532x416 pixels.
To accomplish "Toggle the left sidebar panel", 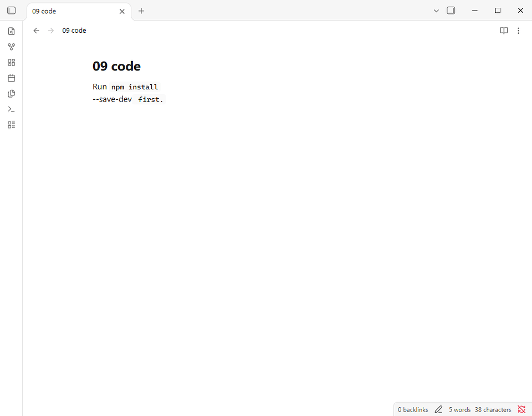I will (11, 11).
